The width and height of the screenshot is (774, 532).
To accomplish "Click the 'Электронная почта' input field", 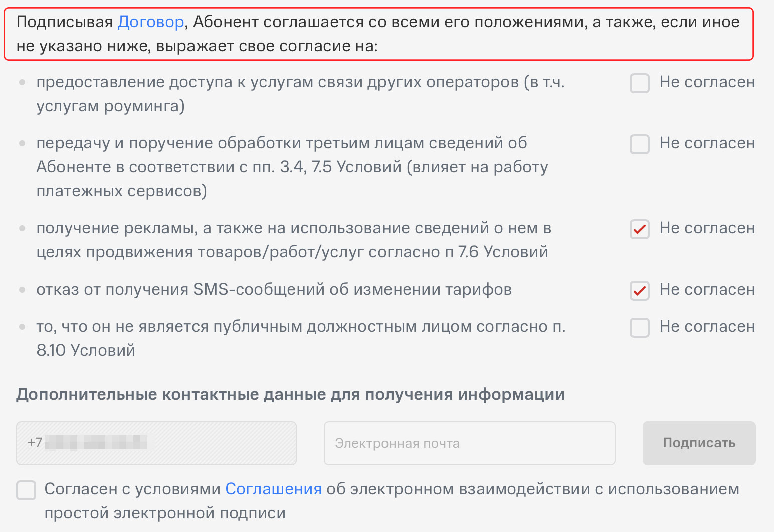I will point(469,443).
